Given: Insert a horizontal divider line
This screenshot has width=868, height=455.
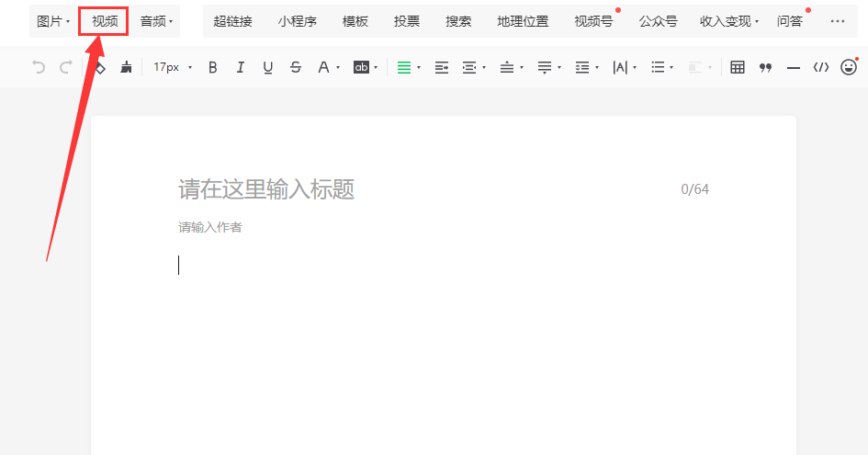Looking at the screenshot, I should 794,68.
